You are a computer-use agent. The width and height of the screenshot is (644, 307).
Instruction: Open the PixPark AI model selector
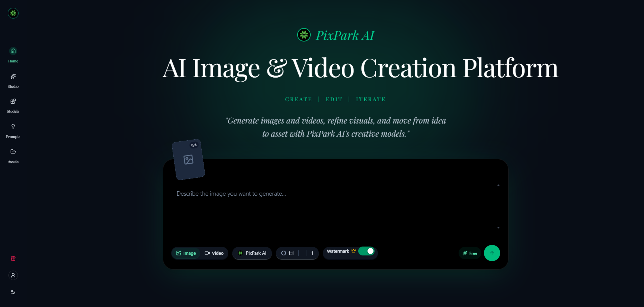click(252, 253)
